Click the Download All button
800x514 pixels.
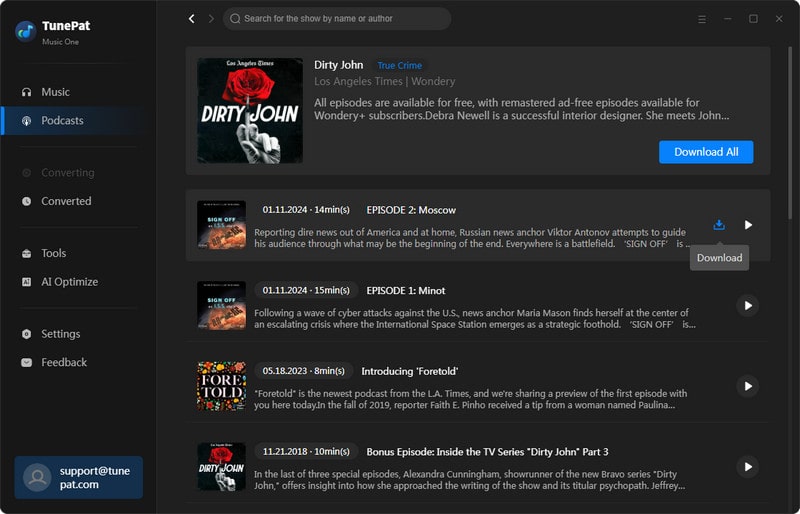click(706, 152)
